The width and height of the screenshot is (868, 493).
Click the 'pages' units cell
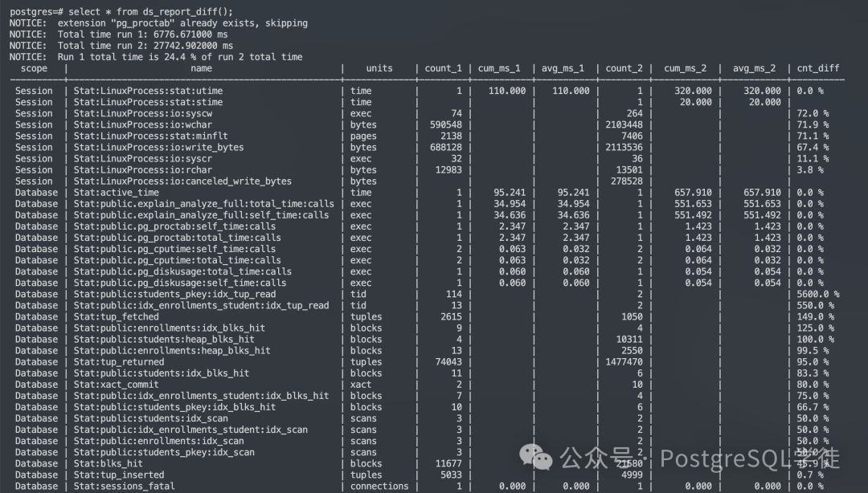(363, 136)
